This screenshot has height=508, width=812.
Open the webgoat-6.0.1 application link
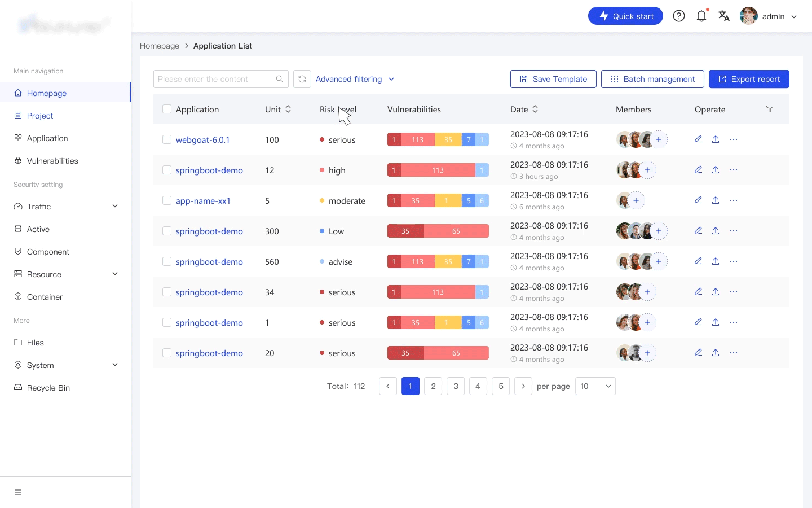tap(203, 140)
